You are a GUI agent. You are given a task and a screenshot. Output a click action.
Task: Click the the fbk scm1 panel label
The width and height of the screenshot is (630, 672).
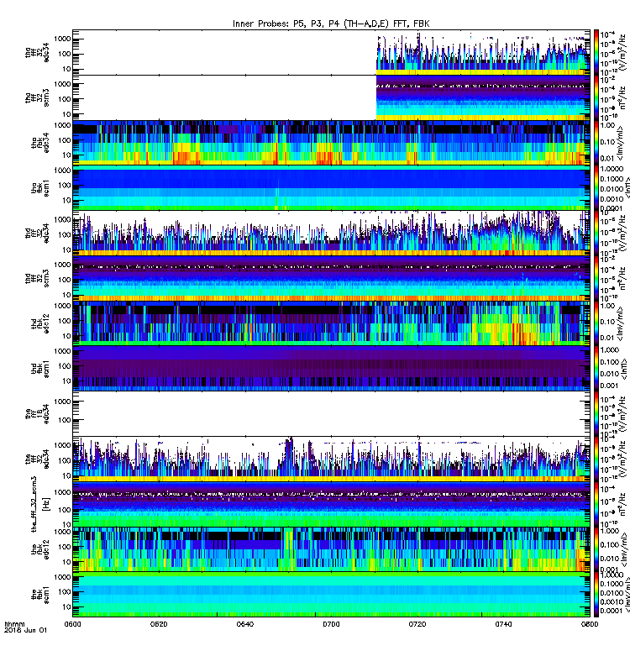[x=40, y=595]
